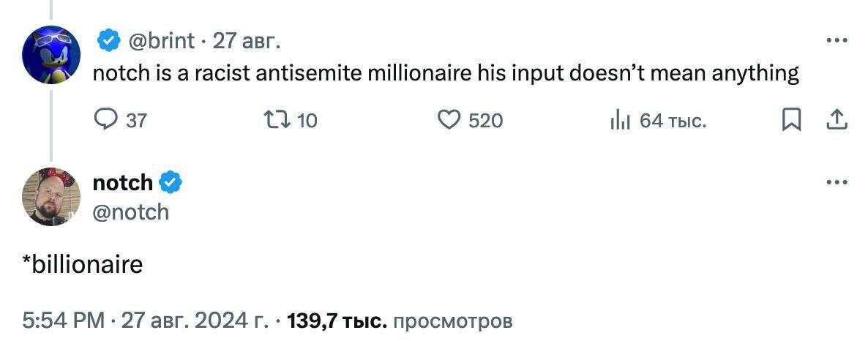The width and height of the screenshot is (868, 341).
Task: Click the reply icon with 37 replies
Action: [x=107, y=119]
